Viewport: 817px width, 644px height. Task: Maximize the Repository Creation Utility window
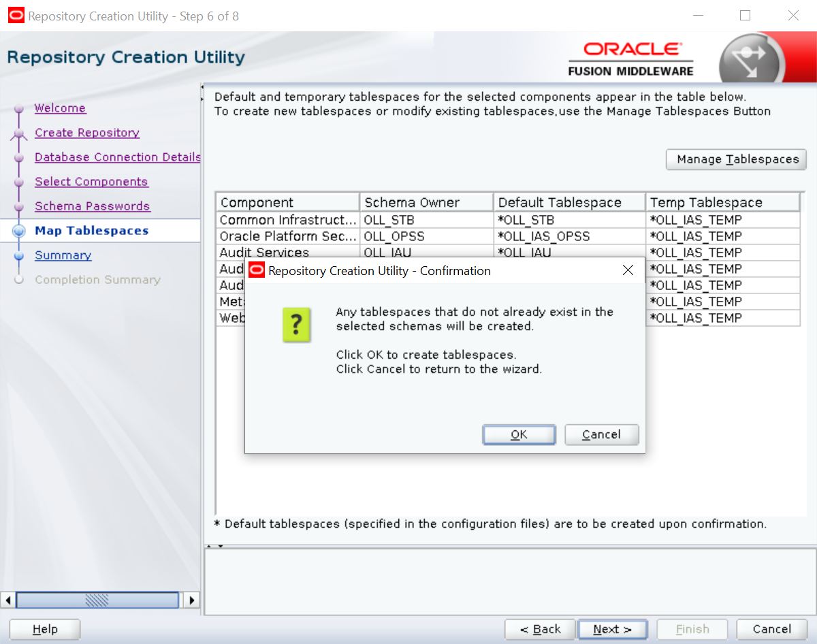click(745, 15)
